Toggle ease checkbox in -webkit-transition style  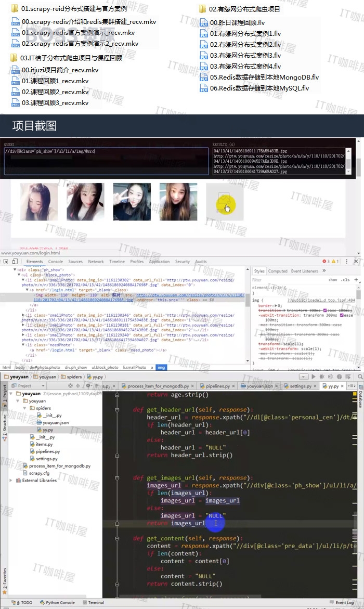342,315
